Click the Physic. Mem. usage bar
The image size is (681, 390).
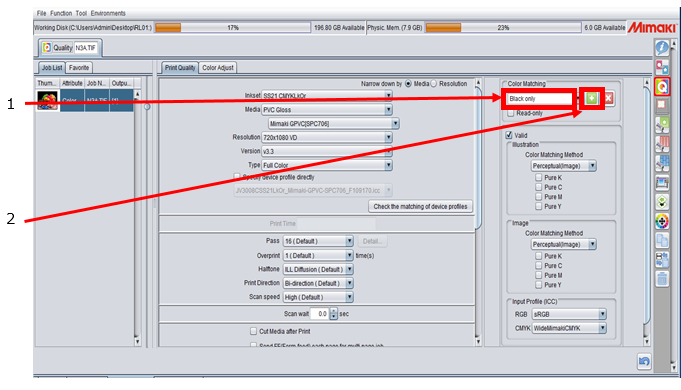tap(503, 28)
